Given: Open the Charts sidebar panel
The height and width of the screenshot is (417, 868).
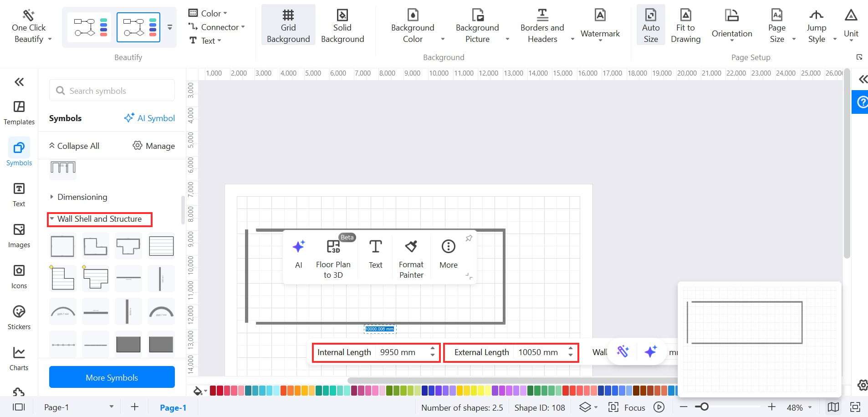Looking at the screenshot, I should (19, 359).
